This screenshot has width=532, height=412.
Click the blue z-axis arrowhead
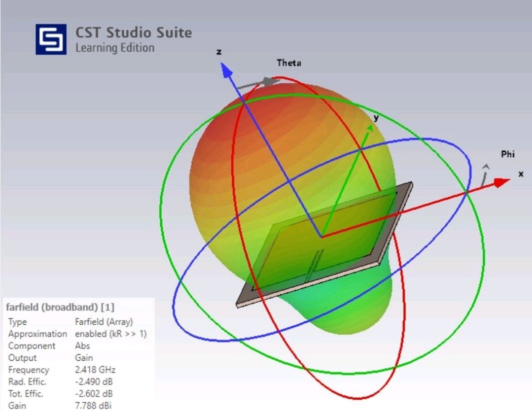click(x=226, y=70)
